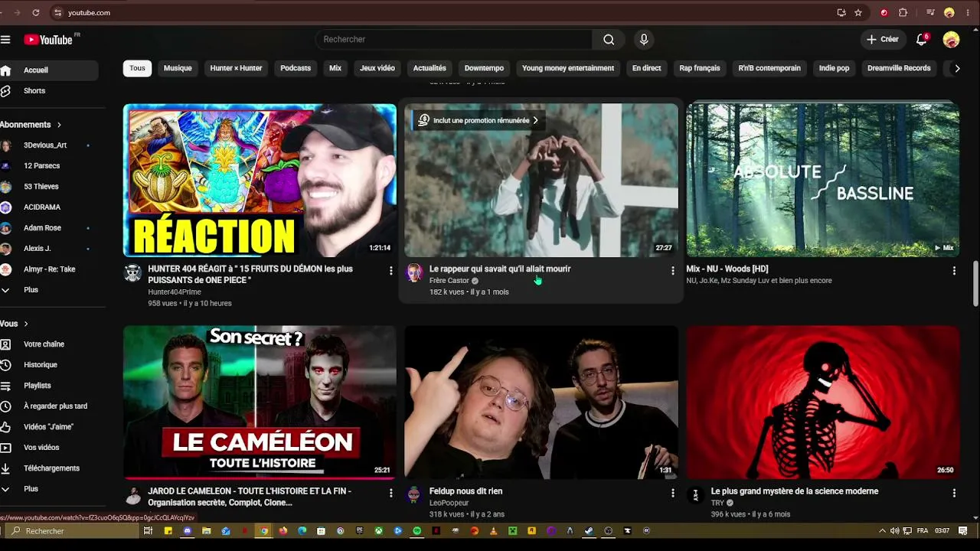Filter by Dreamville Records chip
This screenshot has width=980, height=551.
[899, 69]
